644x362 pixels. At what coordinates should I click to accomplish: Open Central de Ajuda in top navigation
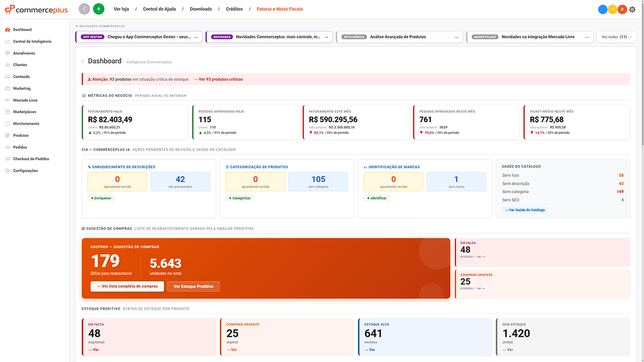point(159,9)
